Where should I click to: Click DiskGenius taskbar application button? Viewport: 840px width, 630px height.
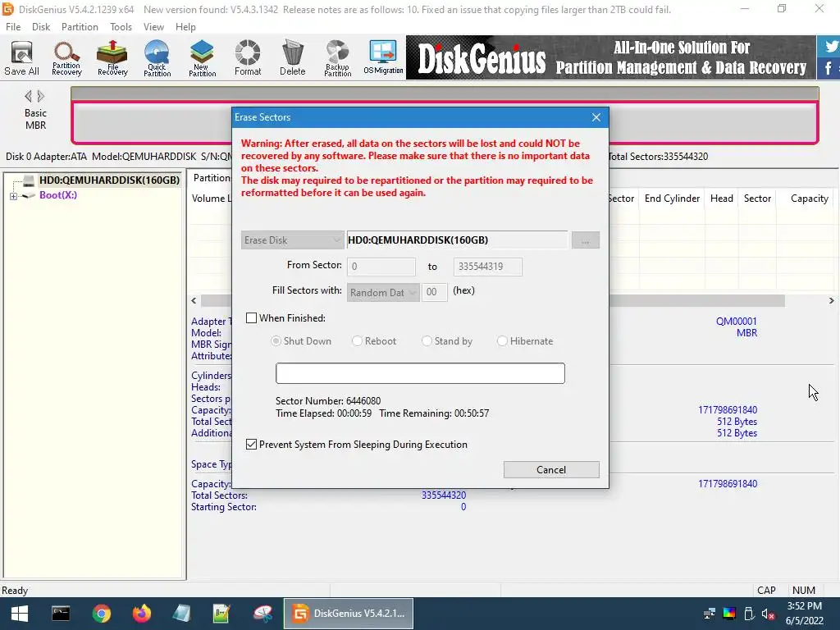point(348,614)
